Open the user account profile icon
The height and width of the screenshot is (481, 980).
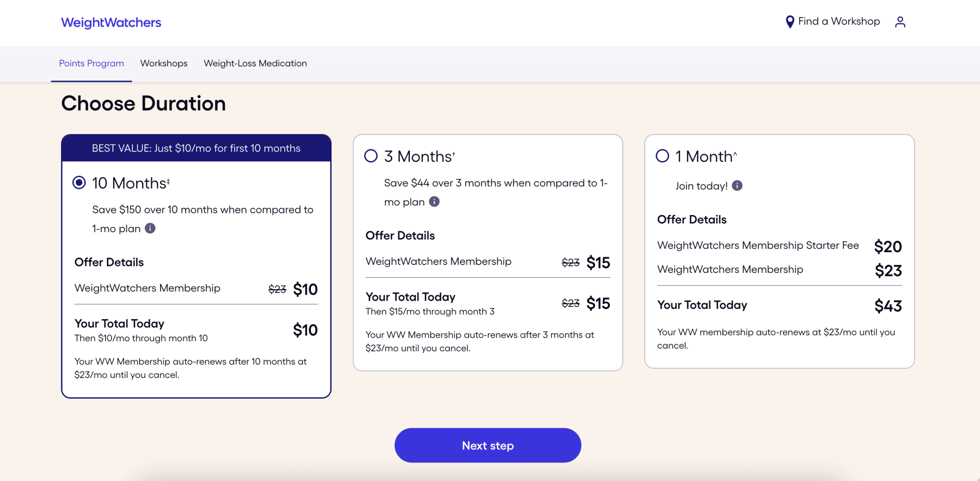pos(900,22)
